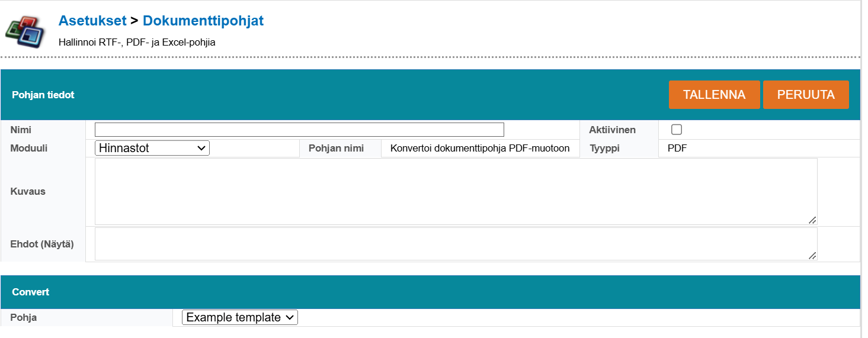Click the PDF value next to Tyyppi

(x=677, y=148)
